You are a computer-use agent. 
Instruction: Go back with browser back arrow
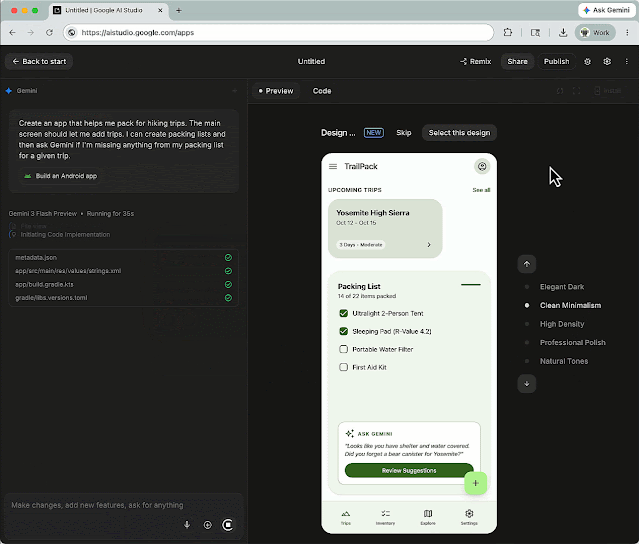12,32
